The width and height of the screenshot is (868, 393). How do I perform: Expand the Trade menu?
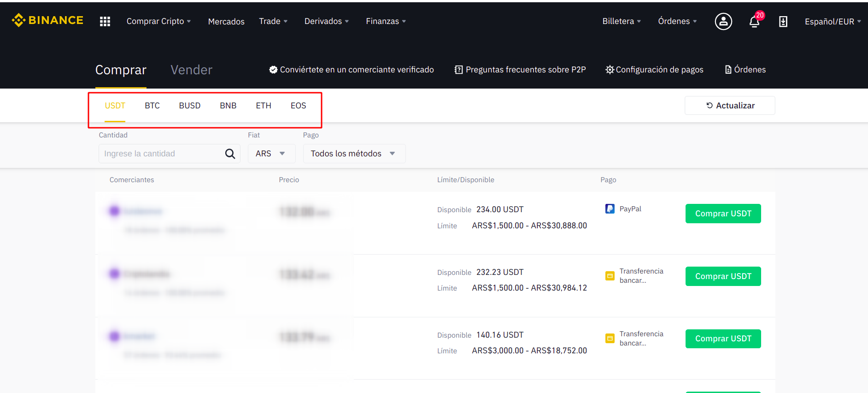coord(273,21)
